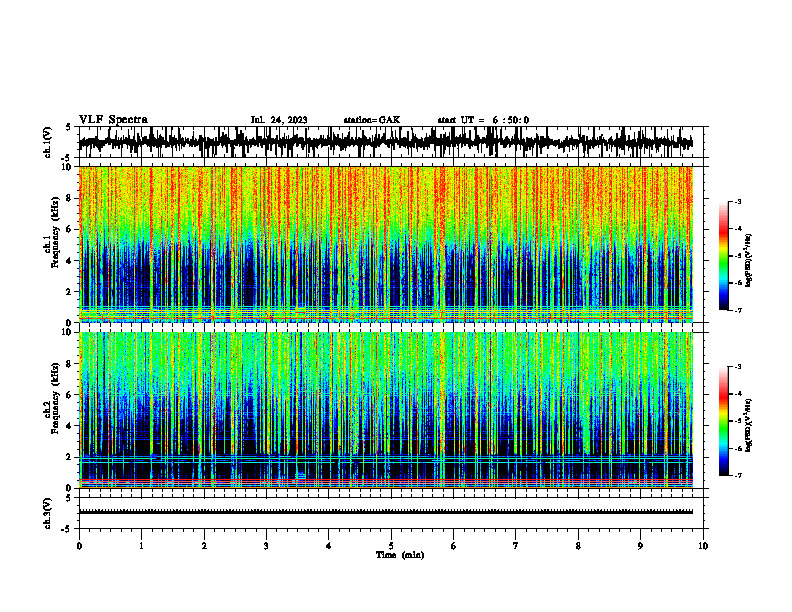Image resolution: width=792 pixels, height=612 pixels.
Task: Click the station=GAK label
Action: pos(372,120)
